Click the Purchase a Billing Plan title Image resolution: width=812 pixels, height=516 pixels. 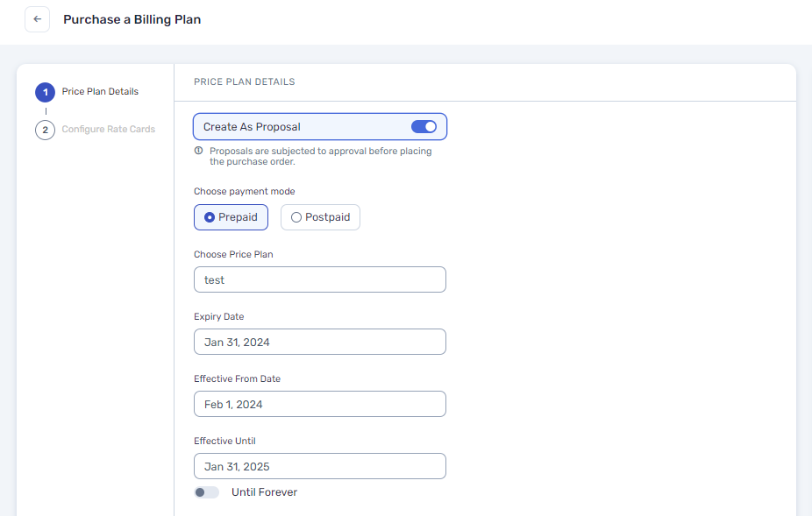coord(132,19)
